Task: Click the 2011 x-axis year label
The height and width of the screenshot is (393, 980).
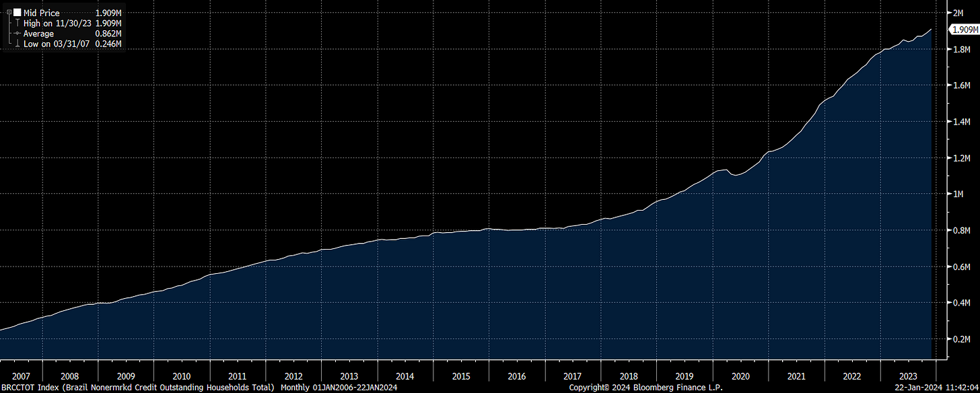Action: point(238,376)
